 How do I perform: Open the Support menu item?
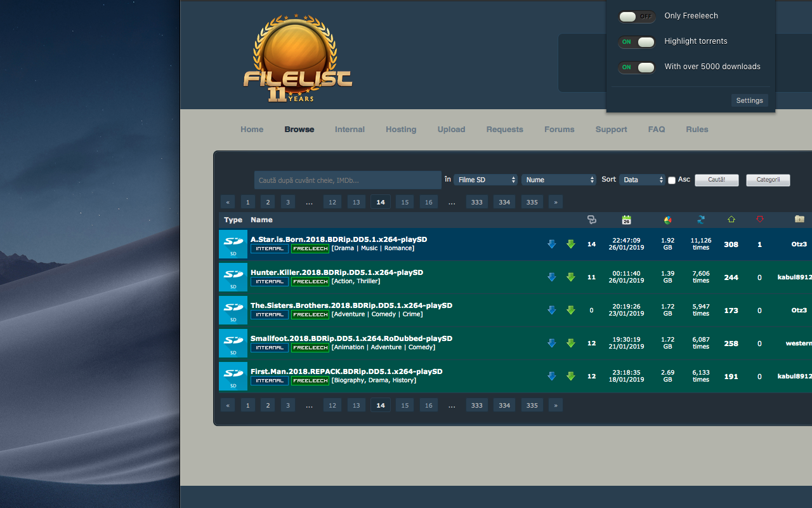pos(611,130)
